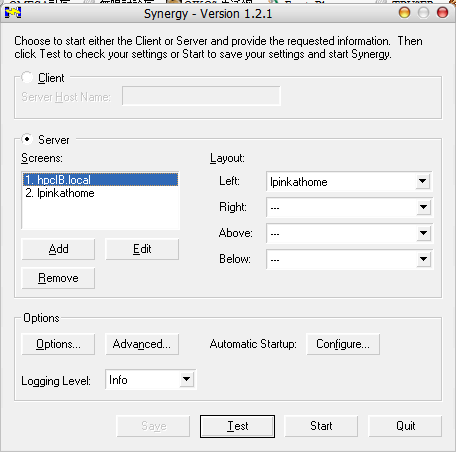The height and width of the screenshot is (452, 456).
Task: Open the Options... dialog
Action: [58, 344]
